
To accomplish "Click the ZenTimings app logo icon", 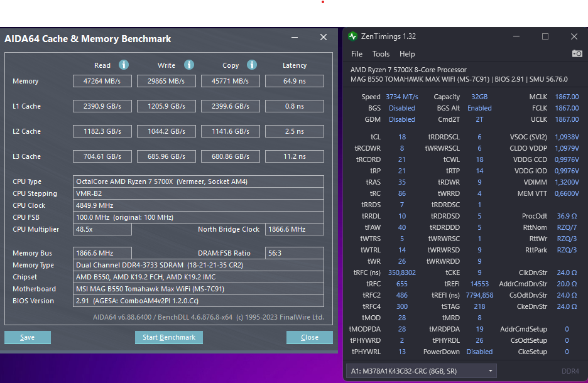I will pyautogui.click(x=352, y=36).
